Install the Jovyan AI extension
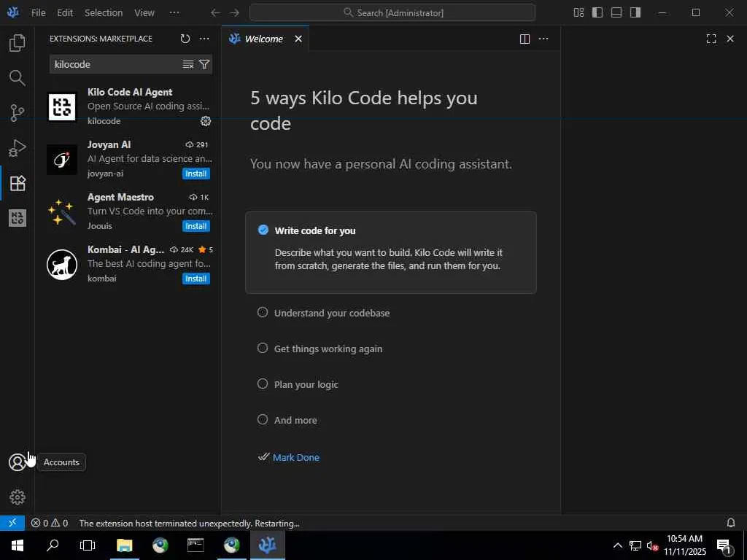The image size is (747, 560). click(196, 174)
